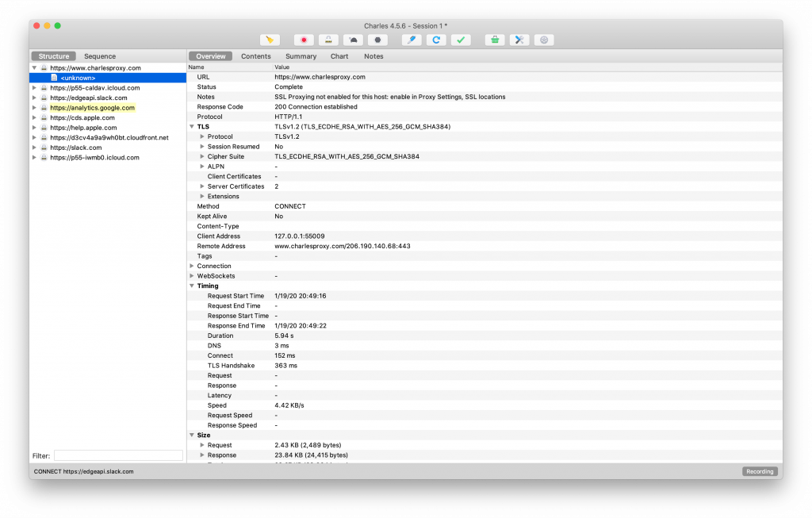Expand the d3cv4a9a9wh0bt.cloudfront.net host
This screenshot has width=812, height=518.
pos(35,138)
